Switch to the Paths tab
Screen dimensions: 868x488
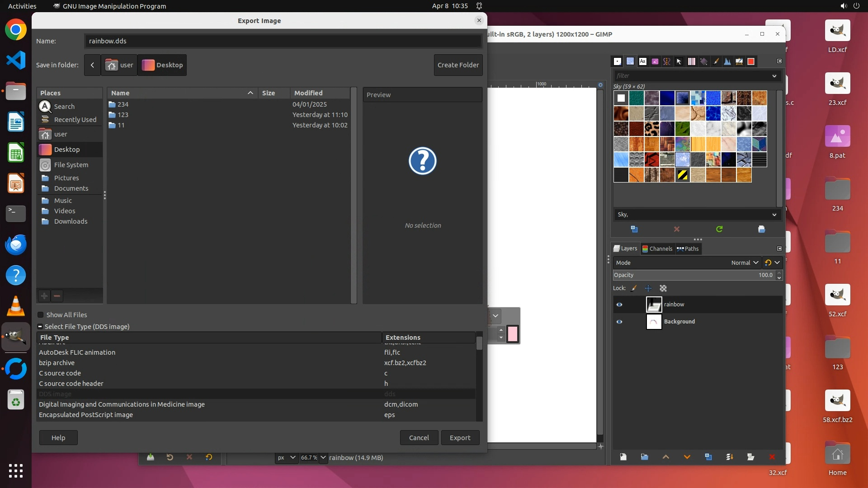click(688, 249)
